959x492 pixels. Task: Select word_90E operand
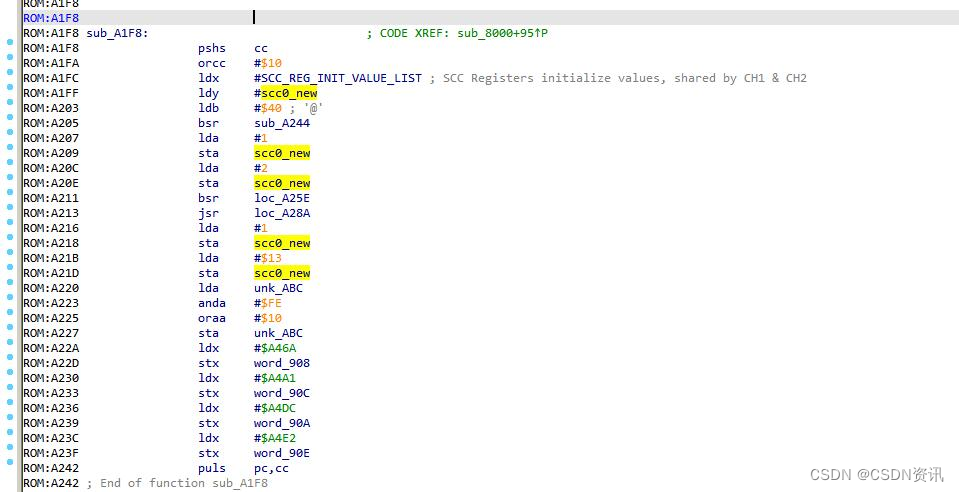282,453
